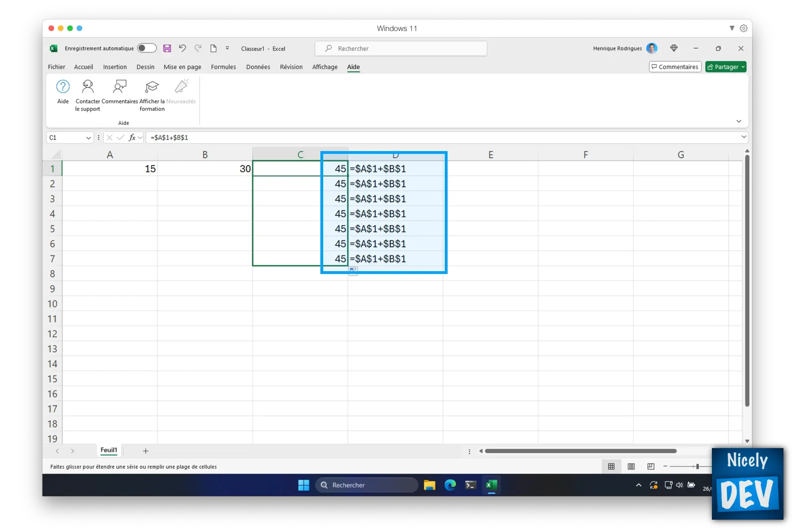Create a new document icon

coord(213,48)
